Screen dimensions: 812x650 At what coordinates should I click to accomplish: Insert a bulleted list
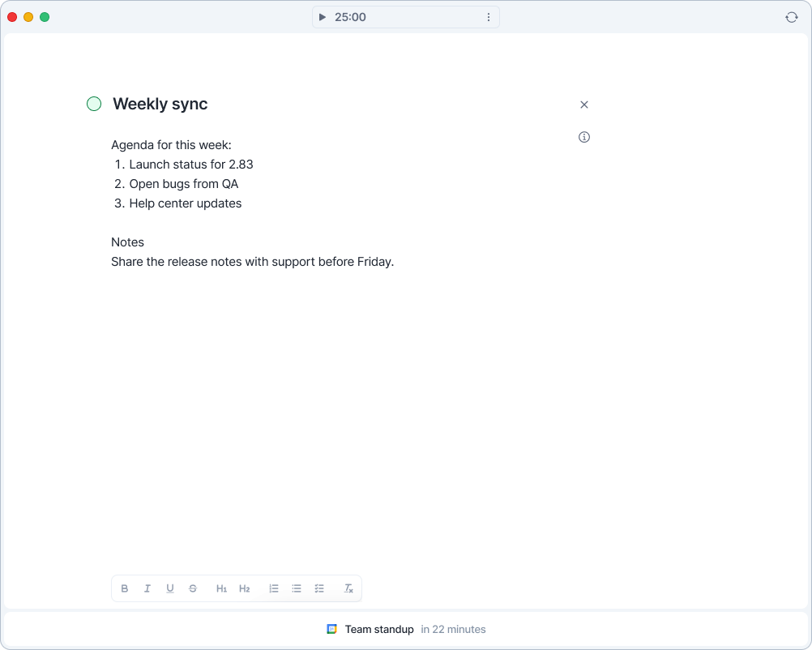click(297, 588)
